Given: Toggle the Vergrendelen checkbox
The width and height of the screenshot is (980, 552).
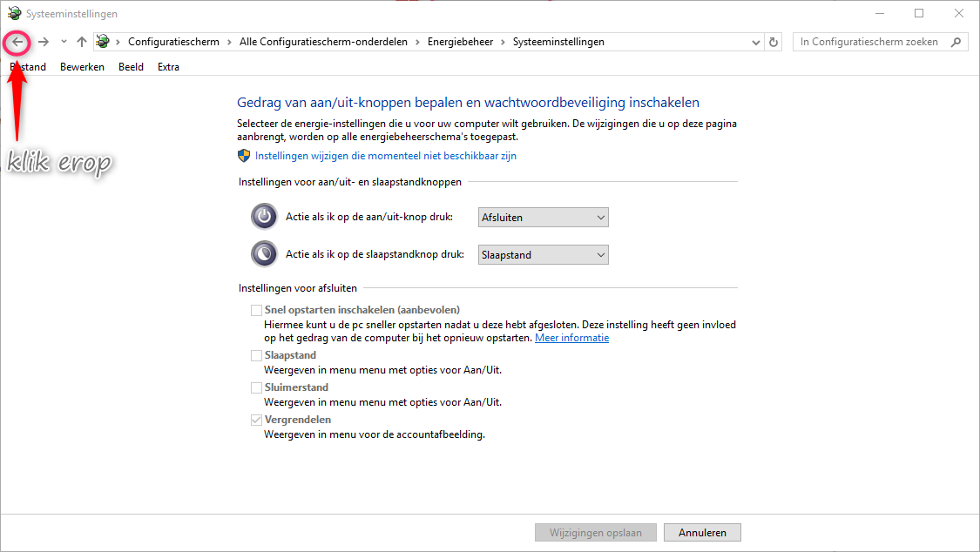Looking at the screenshot, I should [256, 421].
